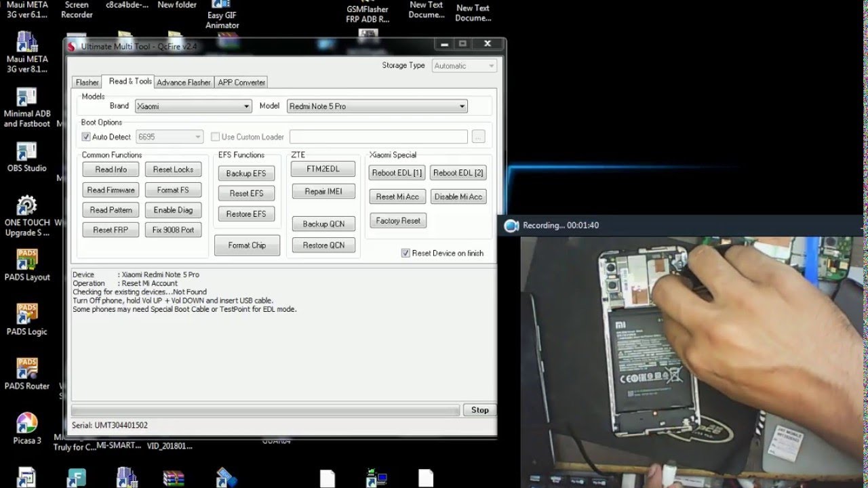Open the 6695 boot option dropdown

coord(170,137)
